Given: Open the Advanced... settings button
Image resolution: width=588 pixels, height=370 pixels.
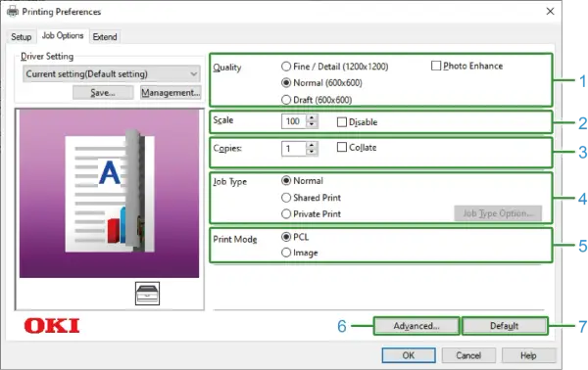Looking at the screenshot, I should [416, 326].
